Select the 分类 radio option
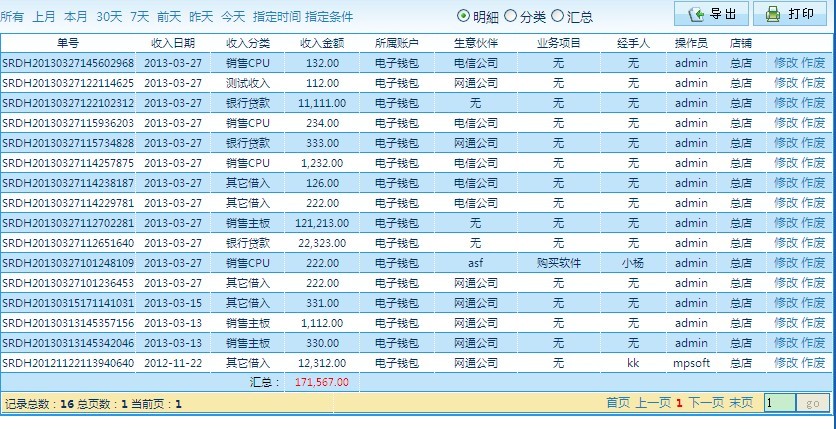 coord(511,16)
